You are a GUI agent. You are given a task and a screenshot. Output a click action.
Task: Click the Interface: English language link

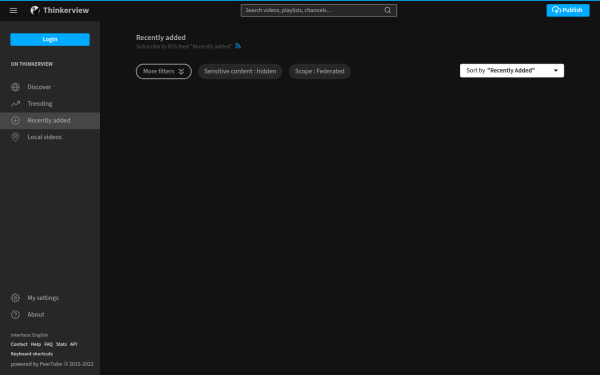29,335
